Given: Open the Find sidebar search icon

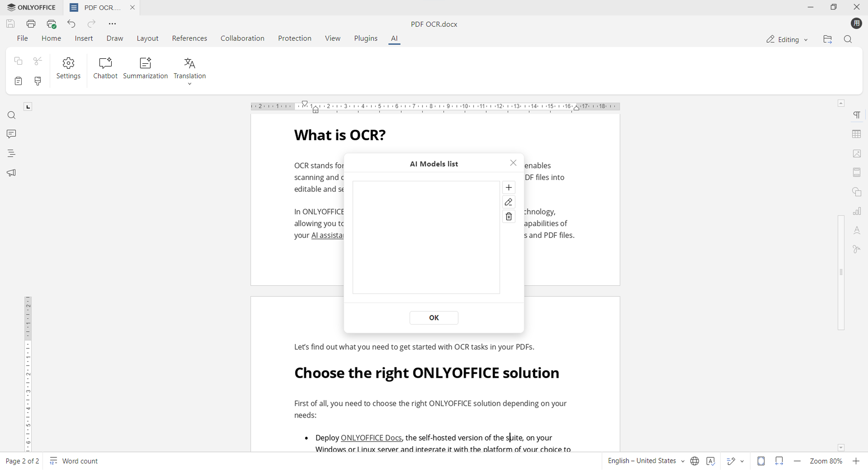Looking at the screenshot, I should coord(12,116).
